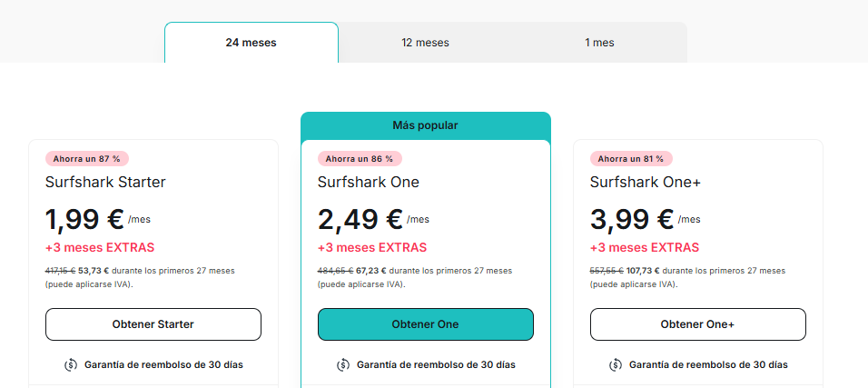The width and height of the screenshot is (868, 388).
Task: Click the Surfshark One+ plan title
Action: tap(646, 182)
